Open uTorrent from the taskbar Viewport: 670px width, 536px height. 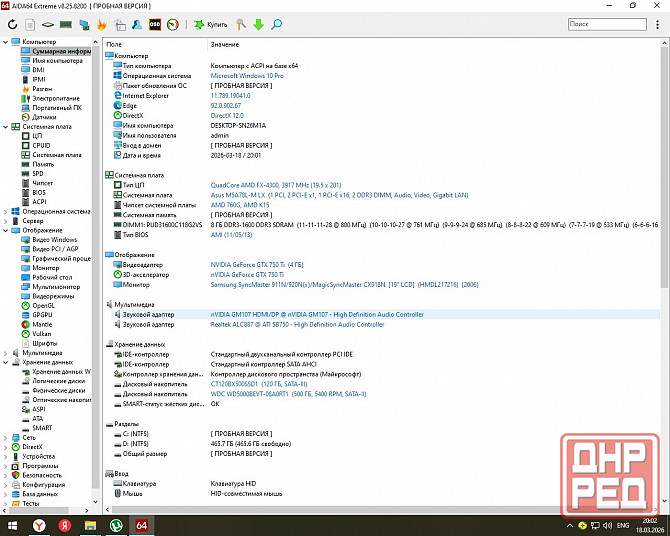[116, 524]
